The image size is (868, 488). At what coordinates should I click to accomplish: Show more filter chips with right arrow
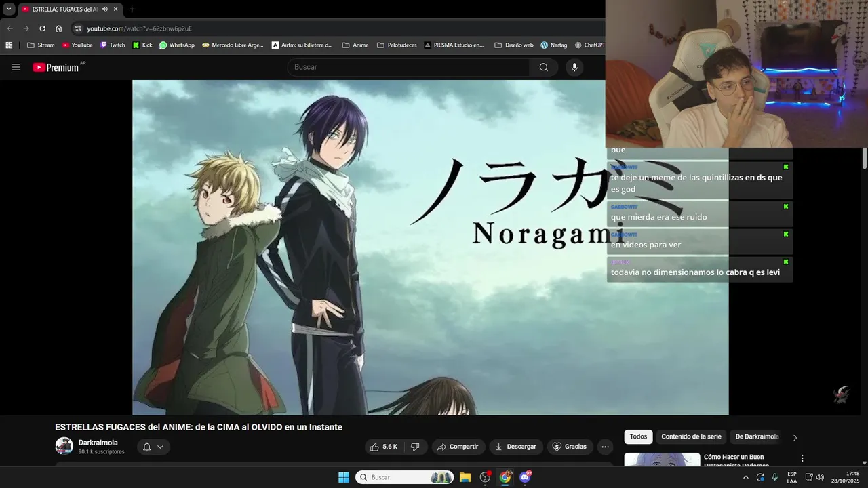click(x=795, y=437)
